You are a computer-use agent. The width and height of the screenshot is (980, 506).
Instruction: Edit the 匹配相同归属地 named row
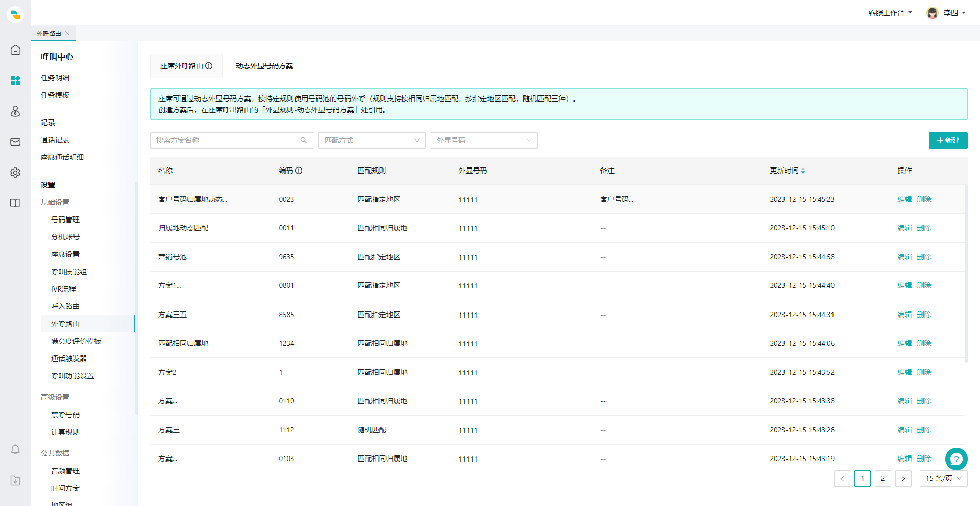904,343
